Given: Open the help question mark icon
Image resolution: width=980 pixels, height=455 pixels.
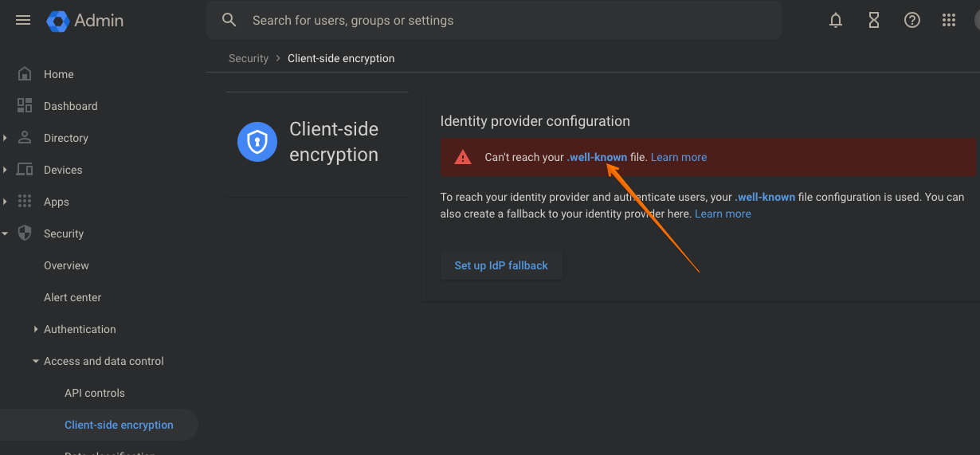Looking at the screenshot, I should [x=912, y=21].
